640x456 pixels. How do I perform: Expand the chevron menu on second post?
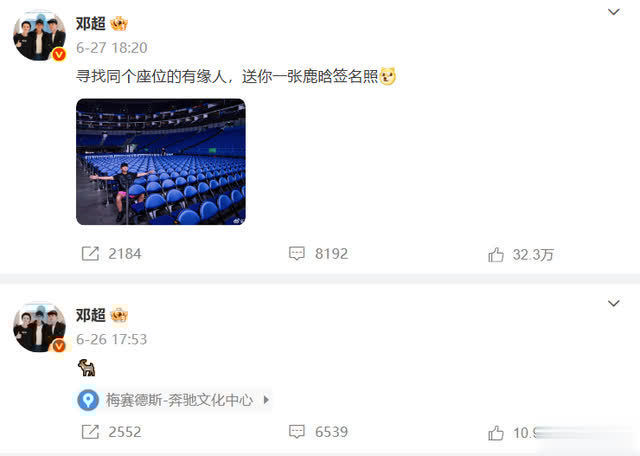tap(614, 303)
